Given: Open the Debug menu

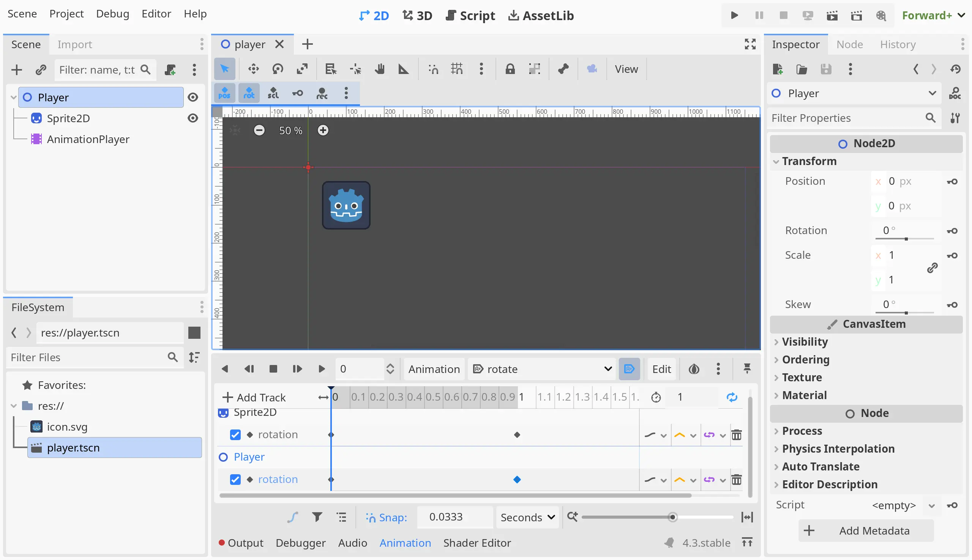Looking at the screenshot, I should (113, 14).
